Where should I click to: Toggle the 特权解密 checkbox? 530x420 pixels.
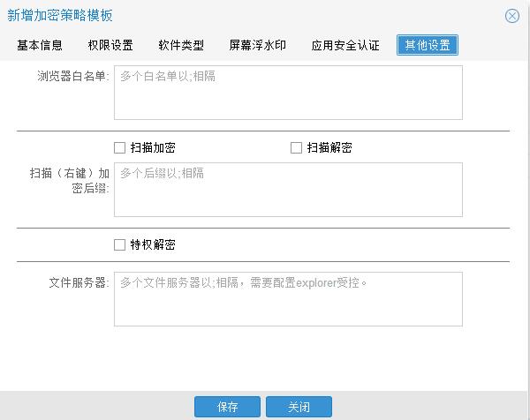[x=120, y=244]
